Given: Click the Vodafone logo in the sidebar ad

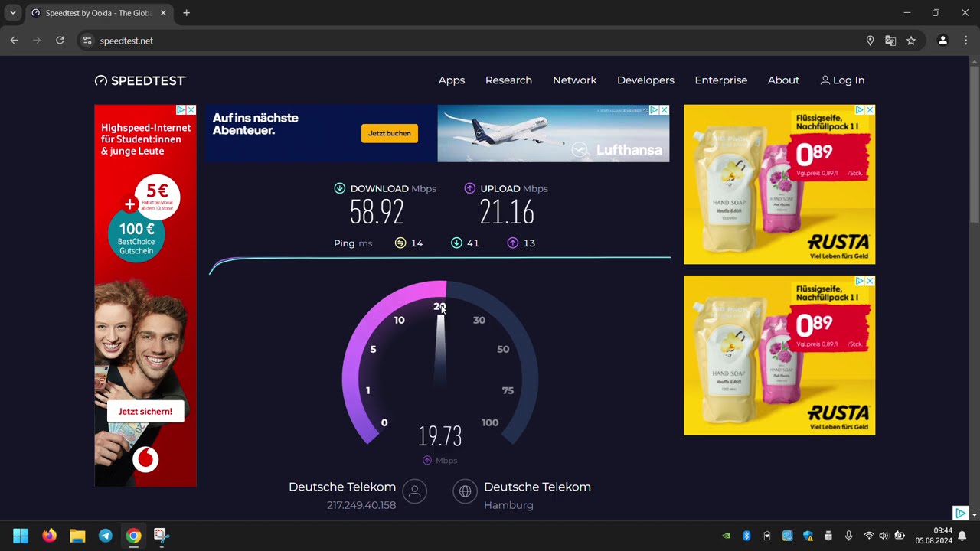Looking at the screenshot, I should click(x=145, y=459).
